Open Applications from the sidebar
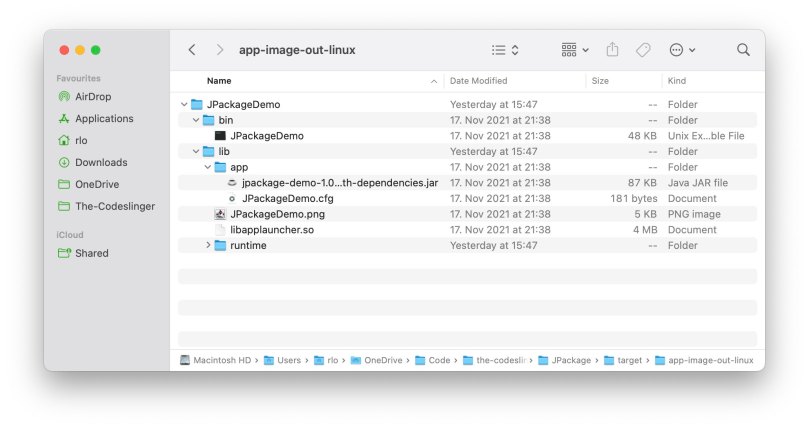This screenshot has width=809, height=429. point(104,119)
